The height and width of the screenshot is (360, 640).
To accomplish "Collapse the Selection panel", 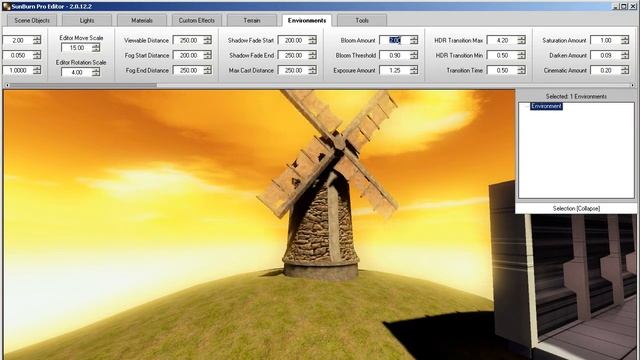I will pyautogui.click(x=576, y=208).
